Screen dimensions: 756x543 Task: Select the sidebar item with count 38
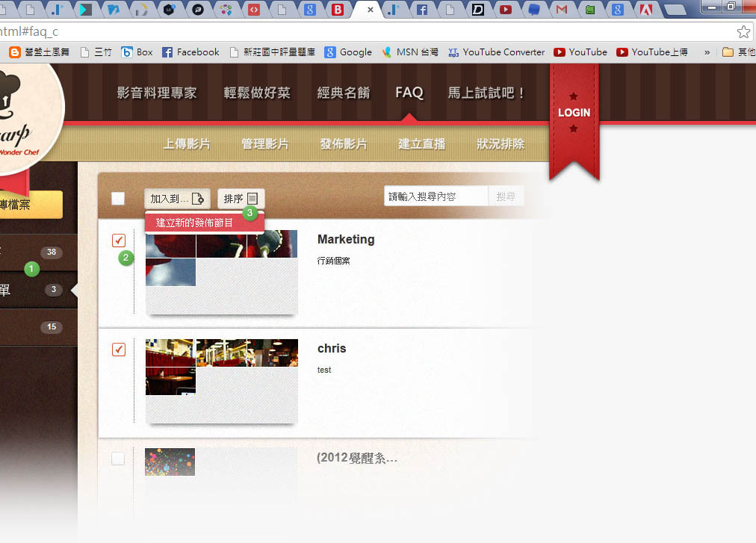click(39, 252)
